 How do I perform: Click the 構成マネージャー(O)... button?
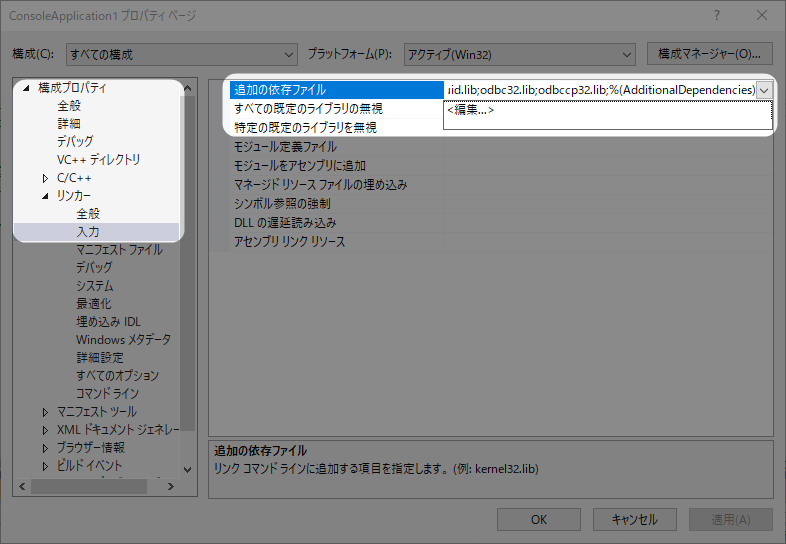(709, 54)
